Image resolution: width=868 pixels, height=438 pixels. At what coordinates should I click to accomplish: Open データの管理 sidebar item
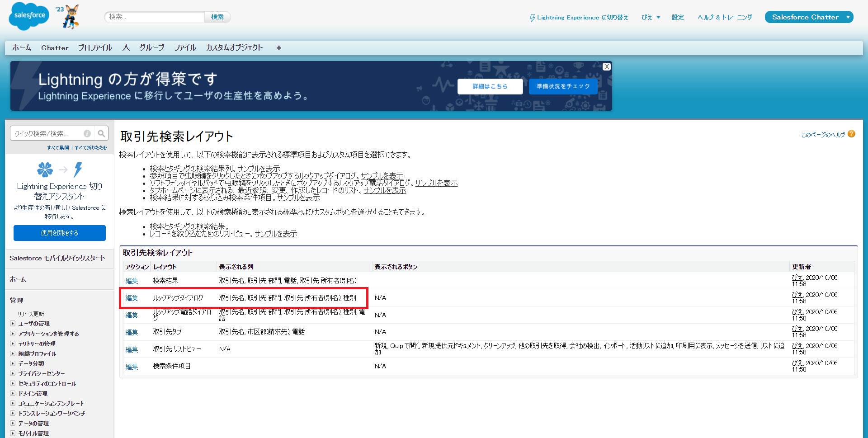(x=33, y=424)
